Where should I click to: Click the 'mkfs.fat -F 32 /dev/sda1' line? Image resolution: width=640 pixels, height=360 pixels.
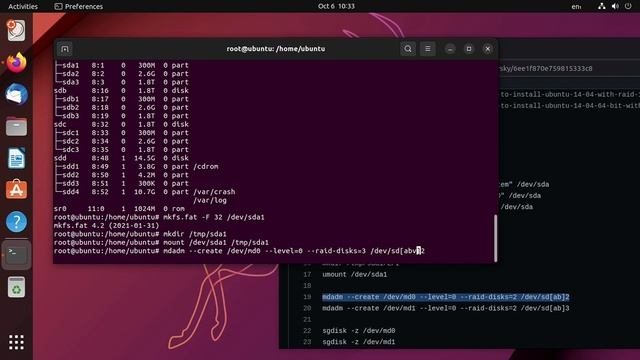click(x=159, y=217)
